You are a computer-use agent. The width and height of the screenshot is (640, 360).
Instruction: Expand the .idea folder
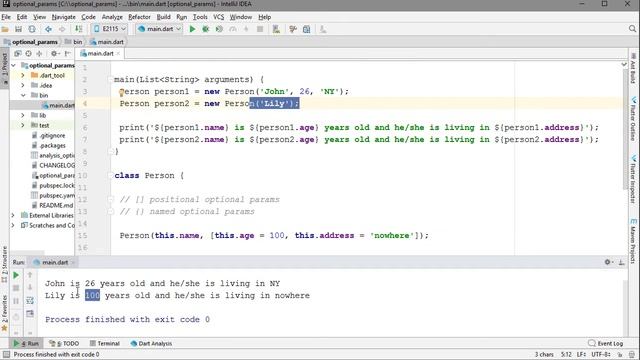pyautogui.click(x=23, y=85)
